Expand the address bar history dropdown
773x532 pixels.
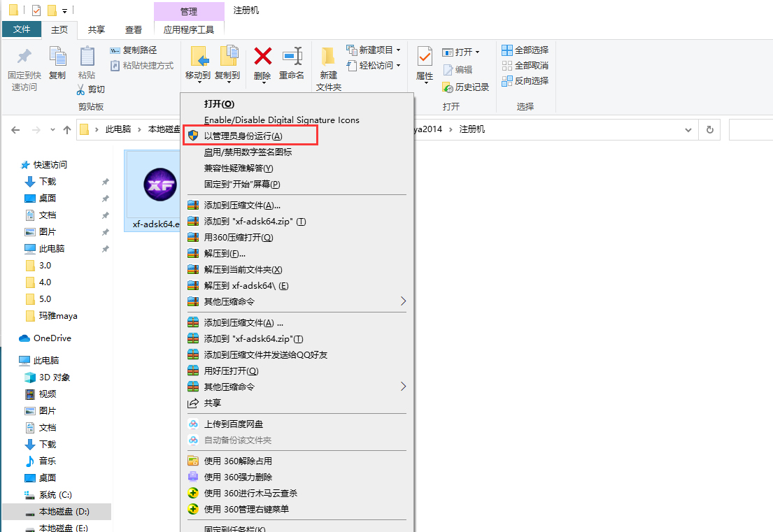coord(688,130)
